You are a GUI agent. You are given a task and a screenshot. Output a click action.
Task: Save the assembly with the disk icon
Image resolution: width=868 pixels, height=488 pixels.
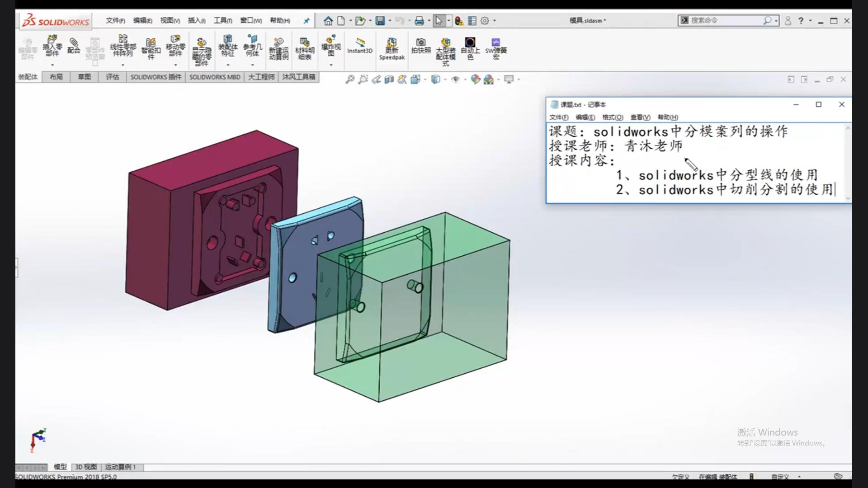[380, 20]
